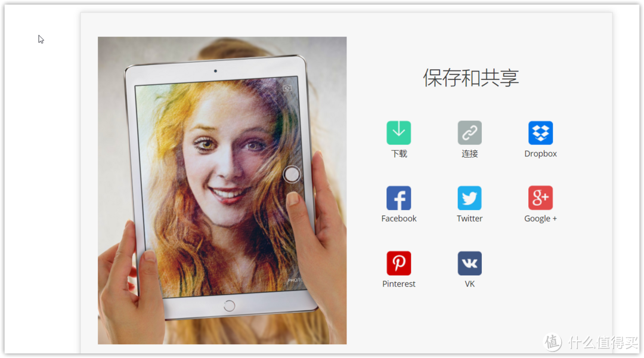Click the Pinterest text label
The height and width of the screenshot is (358, 644).
point(399,284)
